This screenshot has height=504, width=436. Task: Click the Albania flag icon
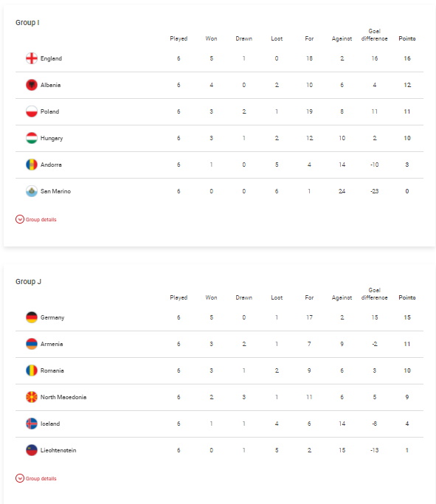pos(32,85)
